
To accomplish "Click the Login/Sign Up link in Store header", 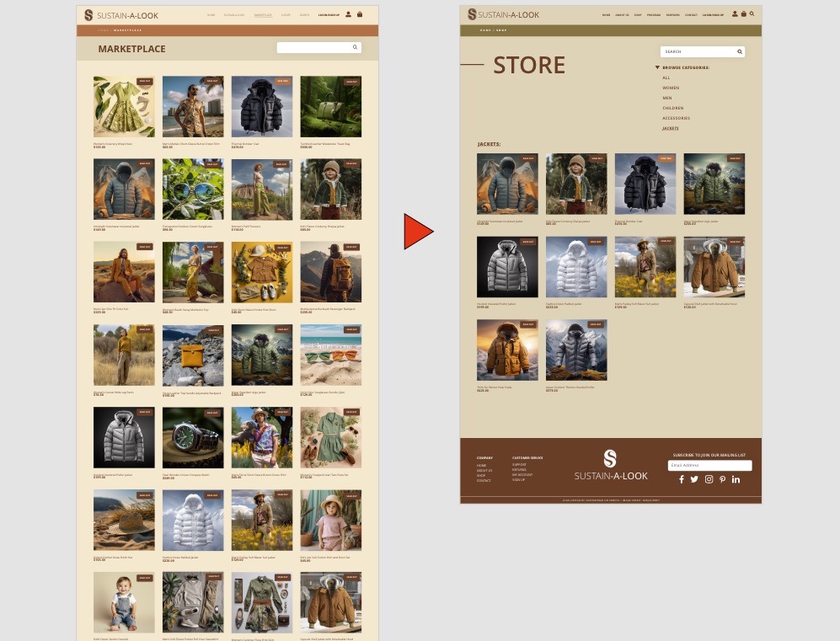I will 713,14.
